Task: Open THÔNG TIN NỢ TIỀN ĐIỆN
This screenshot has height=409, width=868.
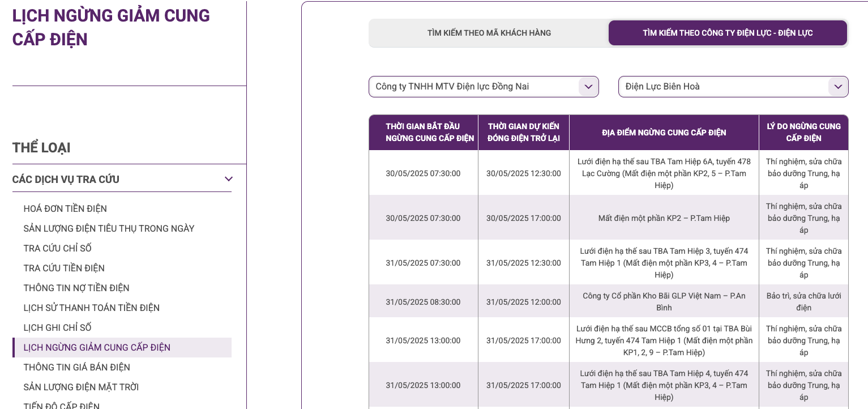Action: (76, 288)
